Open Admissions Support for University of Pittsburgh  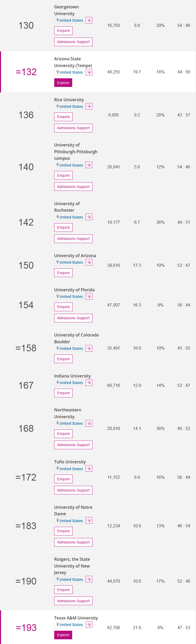[73, 187]
